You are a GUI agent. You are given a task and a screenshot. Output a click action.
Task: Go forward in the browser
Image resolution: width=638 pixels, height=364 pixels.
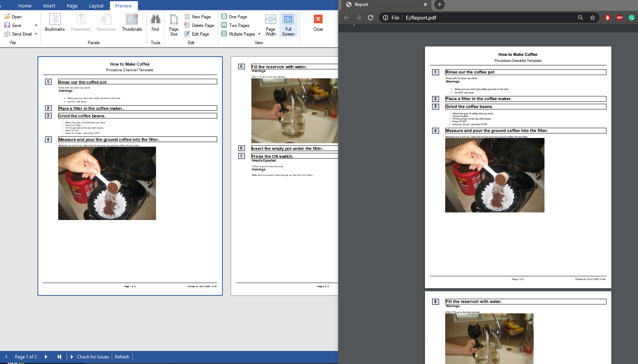(359, 18)
